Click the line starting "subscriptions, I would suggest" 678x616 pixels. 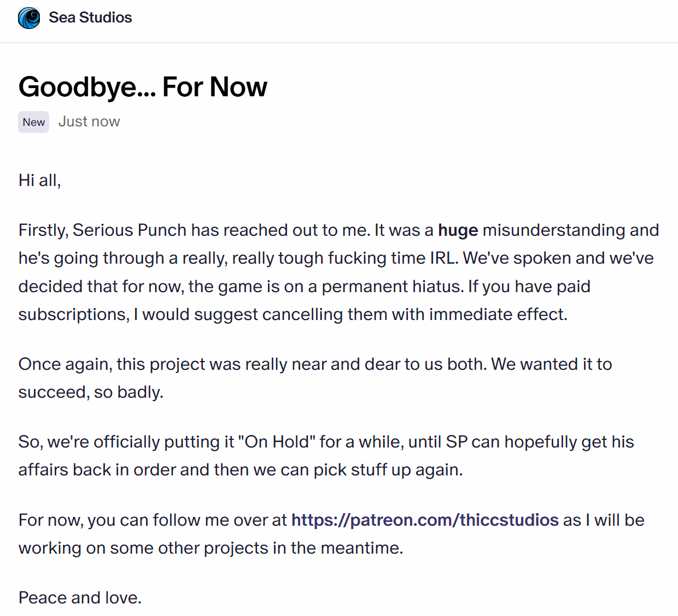click(293, 315)
